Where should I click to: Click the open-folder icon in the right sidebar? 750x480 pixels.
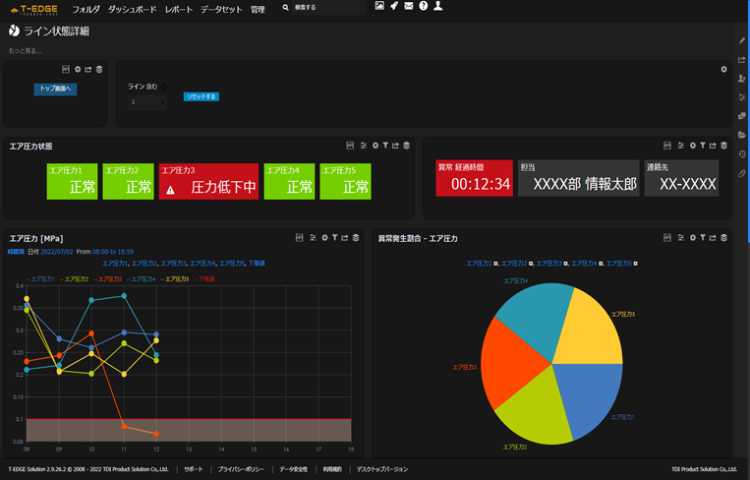point(742,135)
